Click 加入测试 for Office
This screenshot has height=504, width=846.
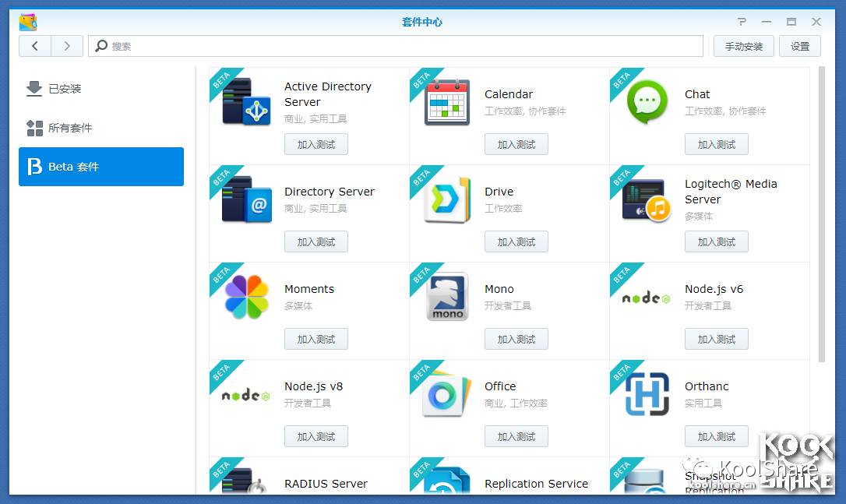coord(516,436)
